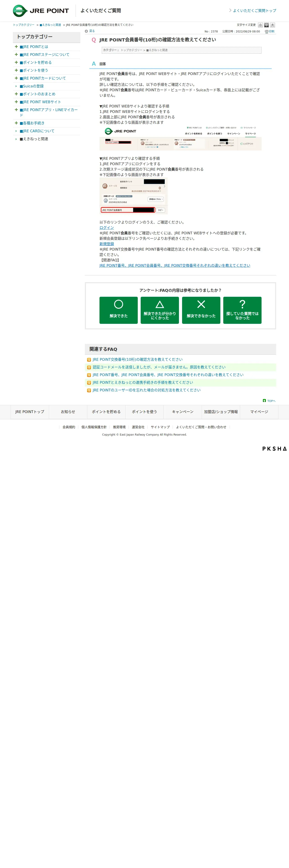Screen dimensions: 289x868
Task: Open FAQ えきねっとの連携手続きの手順
Action: pyautogui.click(x=143, y=382)
